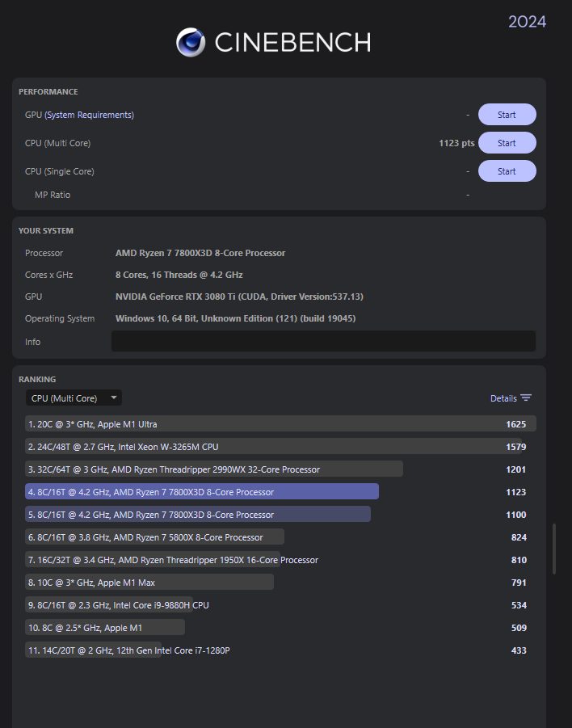Start the CPU Multi Core benchmark
This screenshot has width=572, height=728.
pos(507,143)
